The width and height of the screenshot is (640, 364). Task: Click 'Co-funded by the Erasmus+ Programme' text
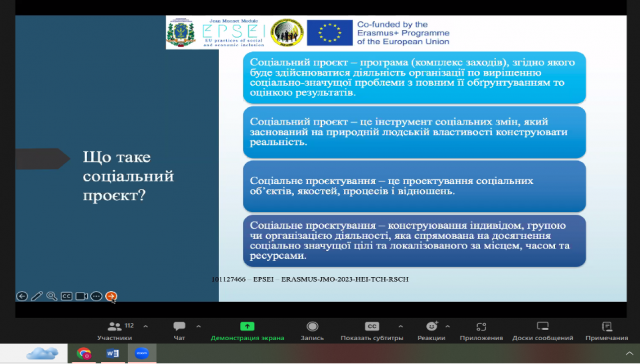[x=403, y=33]
